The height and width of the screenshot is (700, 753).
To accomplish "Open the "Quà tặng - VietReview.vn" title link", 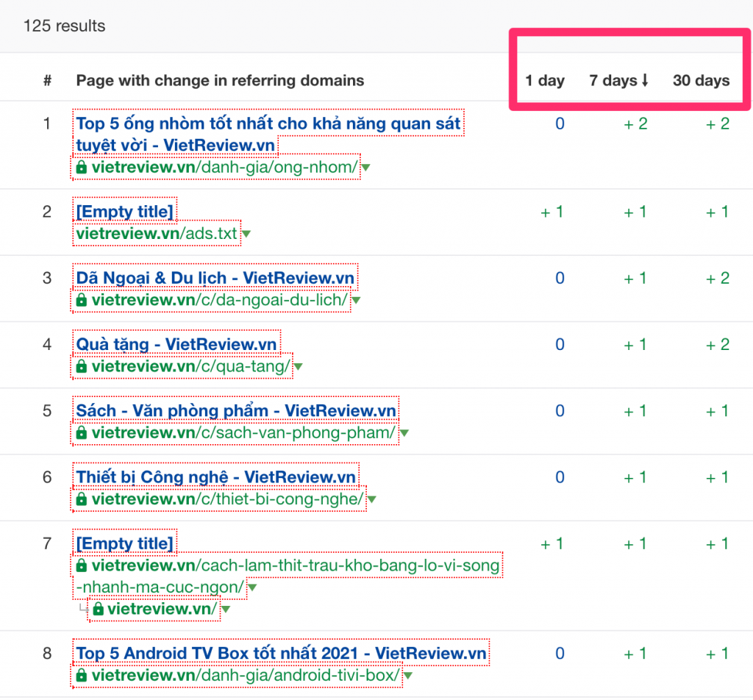I will (x=176, y=344).
